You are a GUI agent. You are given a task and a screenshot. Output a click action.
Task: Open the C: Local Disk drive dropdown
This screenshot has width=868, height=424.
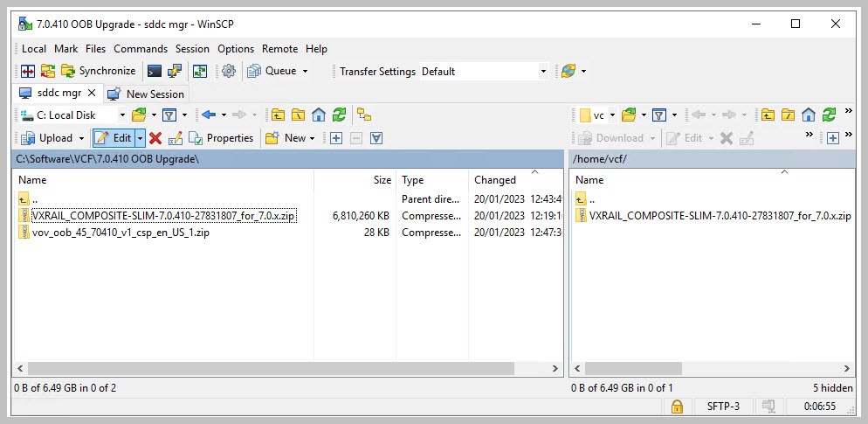click(122, 115)
